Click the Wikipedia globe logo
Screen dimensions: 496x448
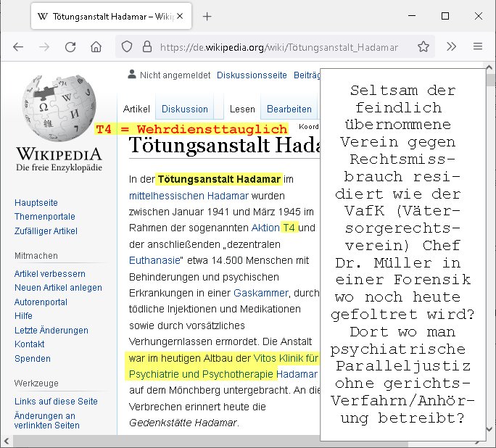coord(59,107)
